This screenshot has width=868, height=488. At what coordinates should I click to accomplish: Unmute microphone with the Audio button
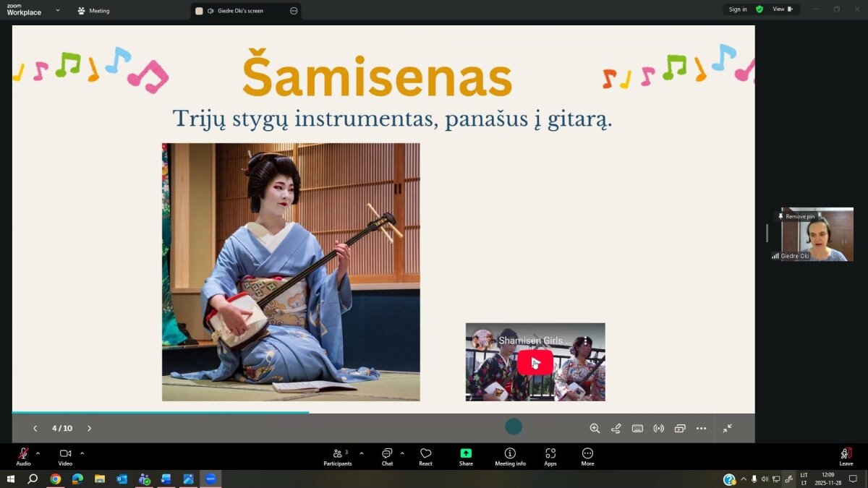(x=23, y=455)
